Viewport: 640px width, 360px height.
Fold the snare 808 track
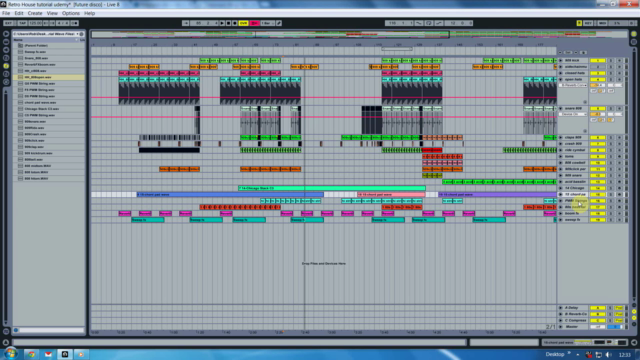click(x=560, y=108)
